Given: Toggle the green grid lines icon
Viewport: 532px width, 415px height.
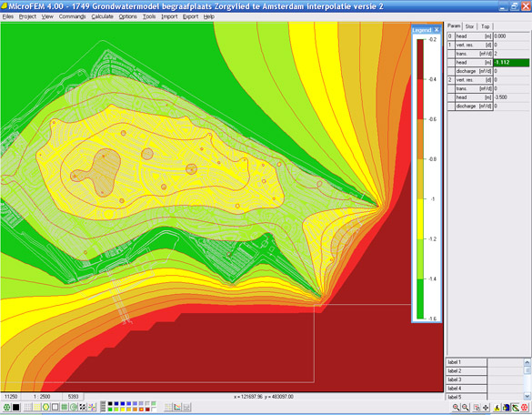Looking at the screenshot, I should (65, 407).
